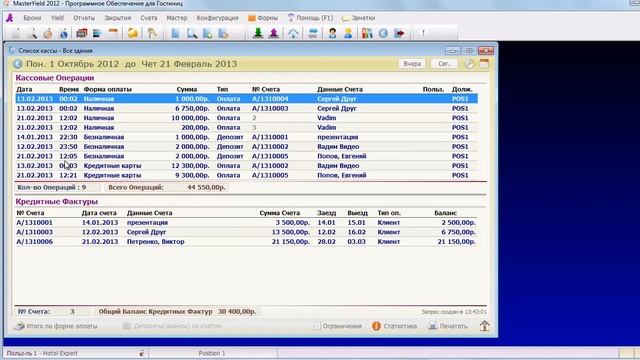Select invoice A/1310006 Петренко, Виктор
Image resolution: width=640 pixels, height=360 pixels.
tap(246, 242)
